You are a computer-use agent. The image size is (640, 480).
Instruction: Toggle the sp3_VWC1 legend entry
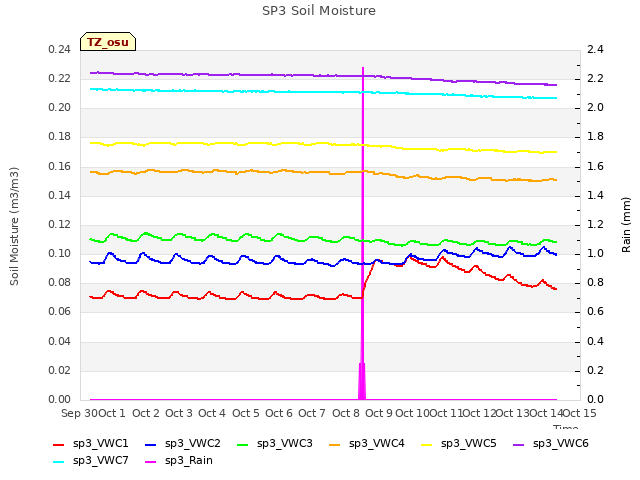coord(91,444)
